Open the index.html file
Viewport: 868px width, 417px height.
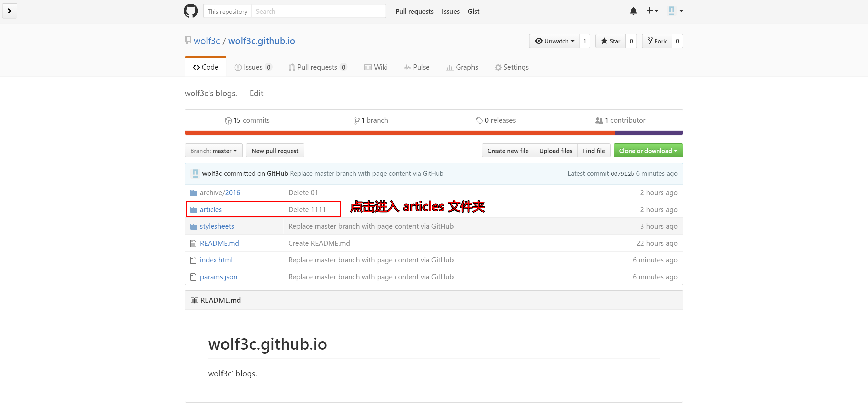pyautogui.click(x=216, y=260)
